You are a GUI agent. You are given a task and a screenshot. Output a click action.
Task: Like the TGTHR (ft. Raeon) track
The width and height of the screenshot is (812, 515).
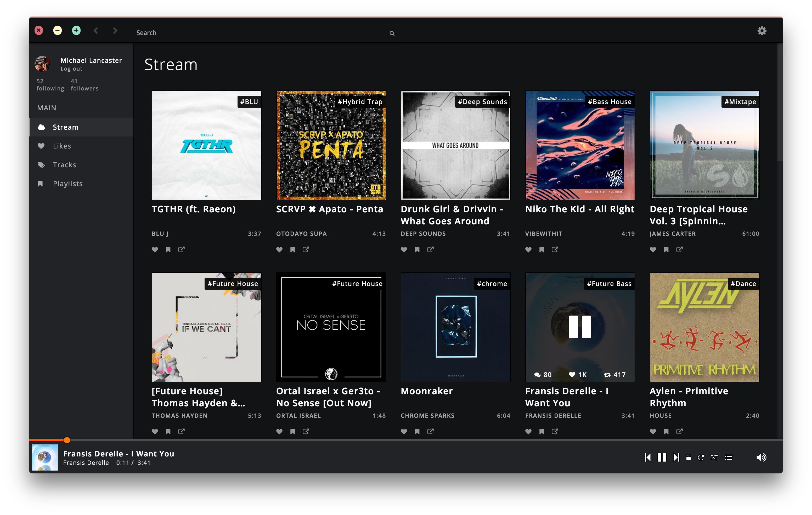[x=155, y=250]
